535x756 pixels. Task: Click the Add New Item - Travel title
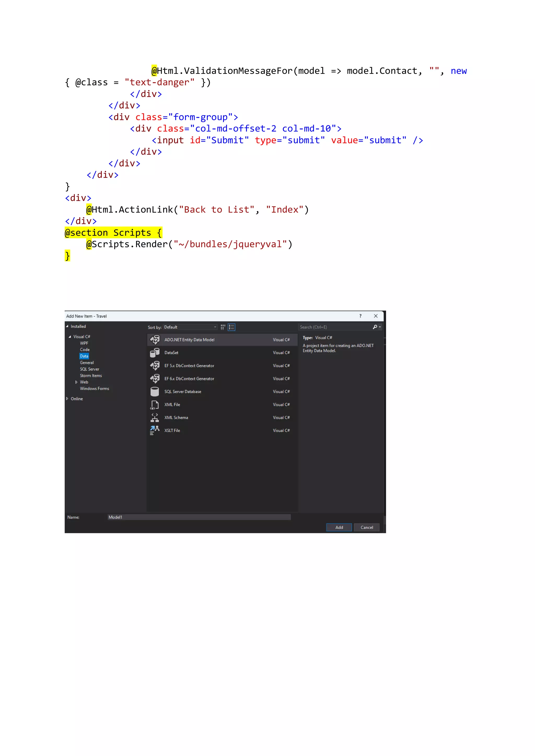click(86, 316)
